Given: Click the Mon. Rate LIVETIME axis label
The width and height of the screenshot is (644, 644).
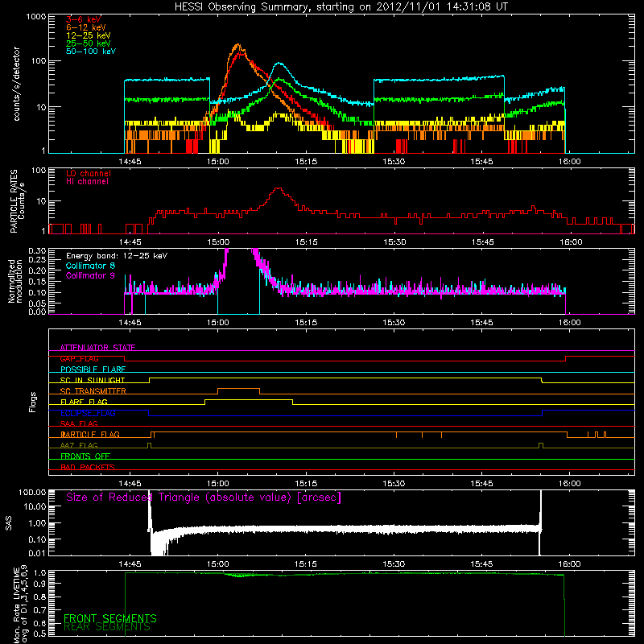Looking at the screenshot, I should pyautogui.click(x=20, y=605).
